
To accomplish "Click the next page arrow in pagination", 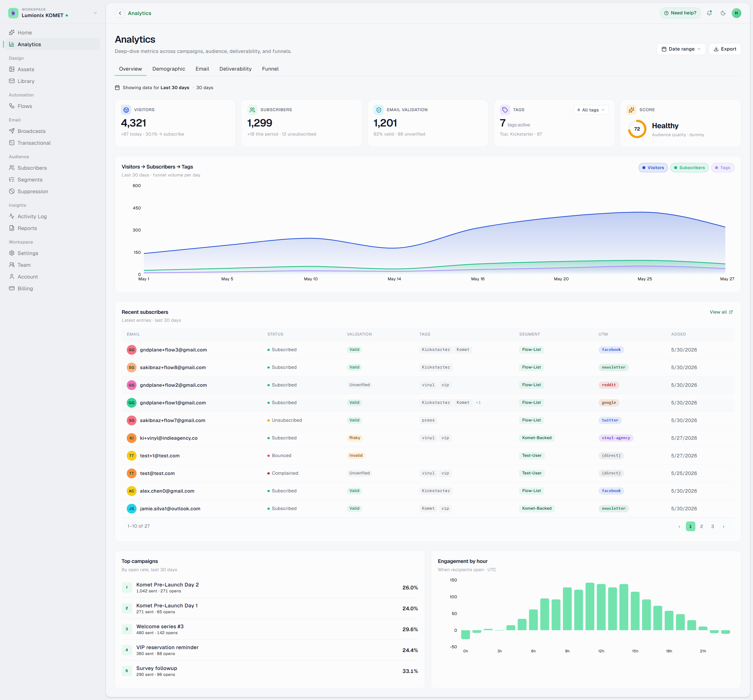I will 724,526.
